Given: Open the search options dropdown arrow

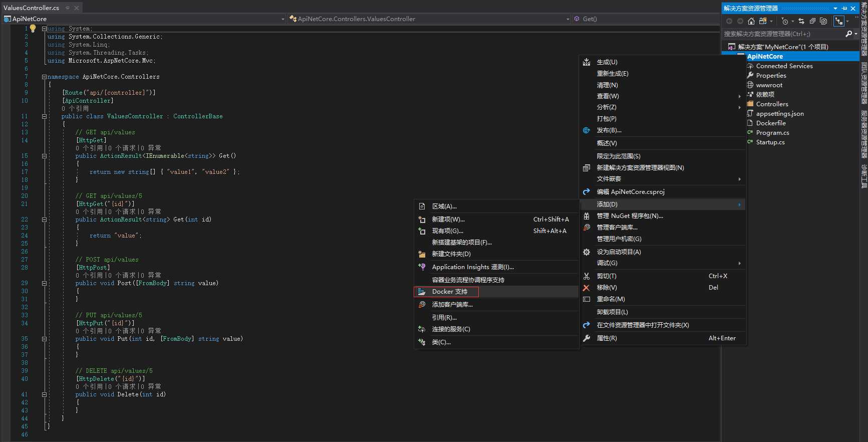Looking at the screenshot, I should point(856,34).
